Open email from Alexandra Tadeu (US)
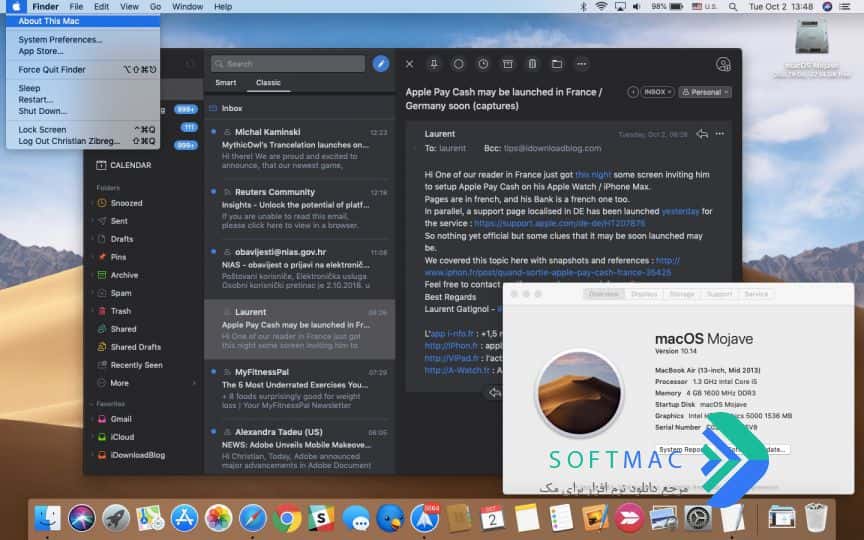The image size is (864, 540). point(299,447)
